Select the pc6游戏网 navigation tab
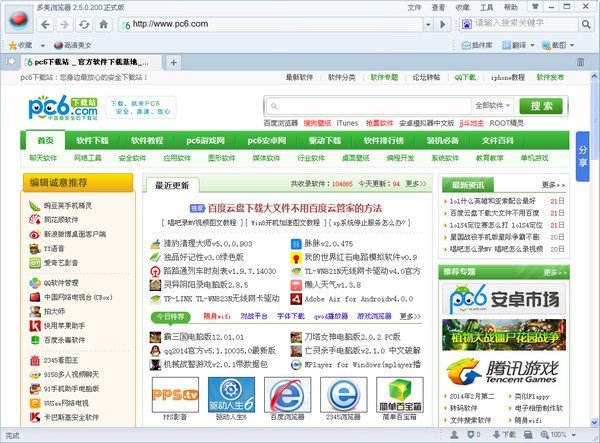Viewport: 600px width, 443px height. (205, 140)
